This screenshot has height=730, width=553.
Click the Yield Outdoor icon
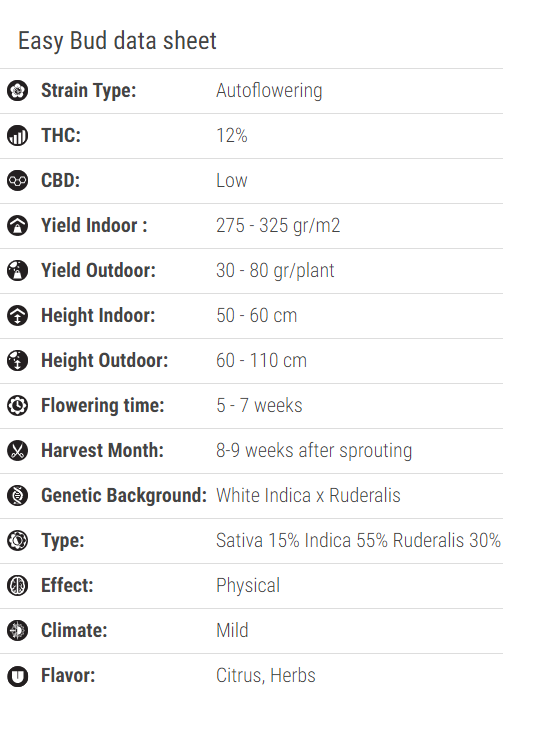[x=18, y=270]
